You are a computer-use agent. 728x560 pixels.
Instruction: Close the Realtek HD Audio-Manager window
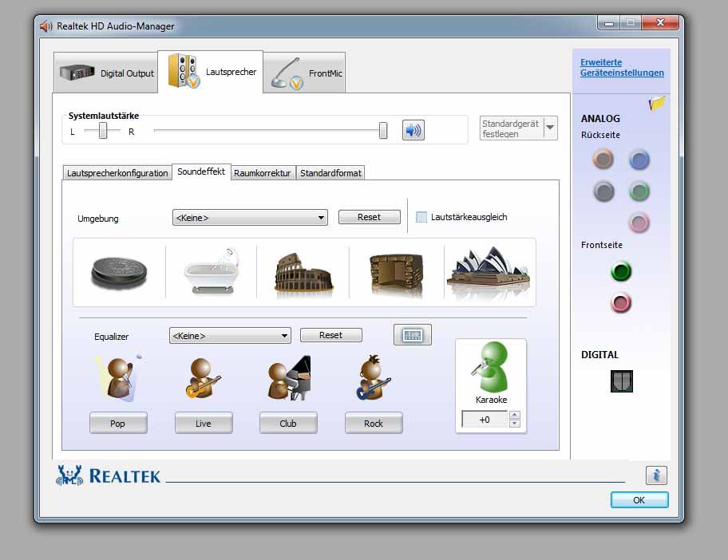click(660, 22)
